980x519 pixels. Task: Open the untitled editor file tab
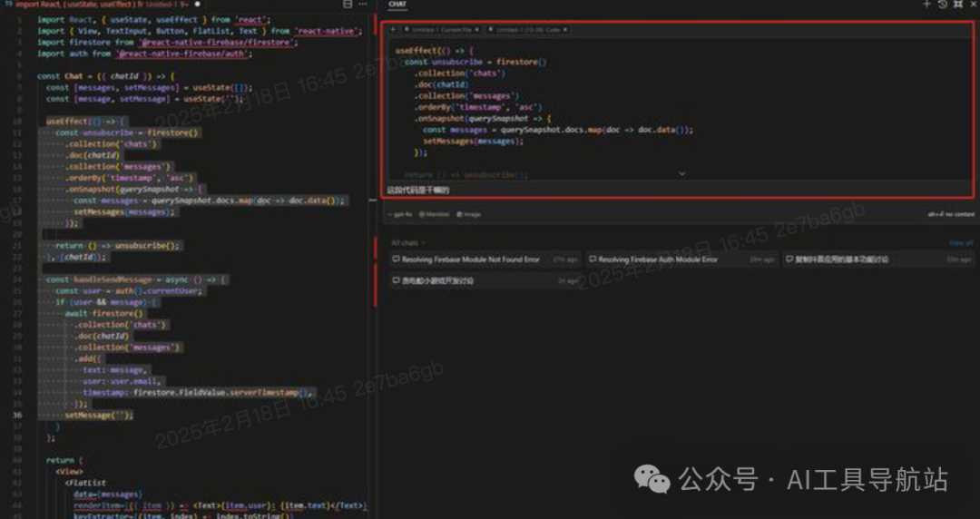tap(100, 4)
